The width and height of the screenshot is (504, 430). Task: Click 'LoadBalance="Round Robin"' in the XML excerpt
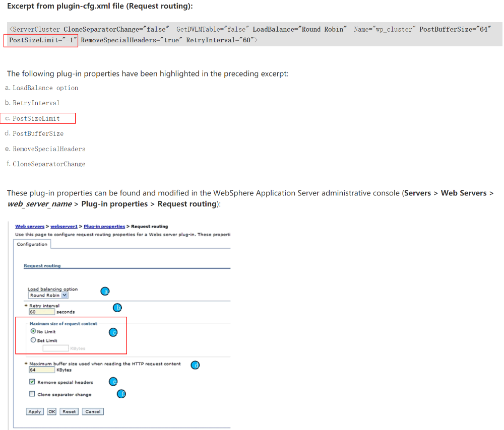(299, 30)
